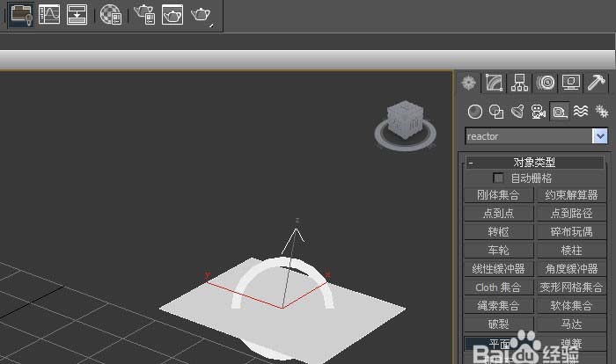Screen dimensions: 616x364
Task: Switch to the Hierarchy panel tab
Action: click(519, 83)
